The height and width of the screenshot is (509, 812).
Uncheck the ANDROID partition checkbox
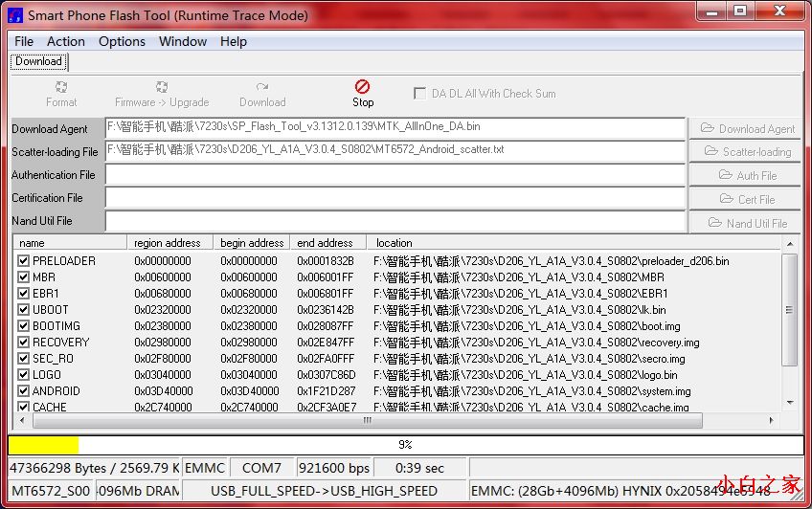click(x=23, y=390)
